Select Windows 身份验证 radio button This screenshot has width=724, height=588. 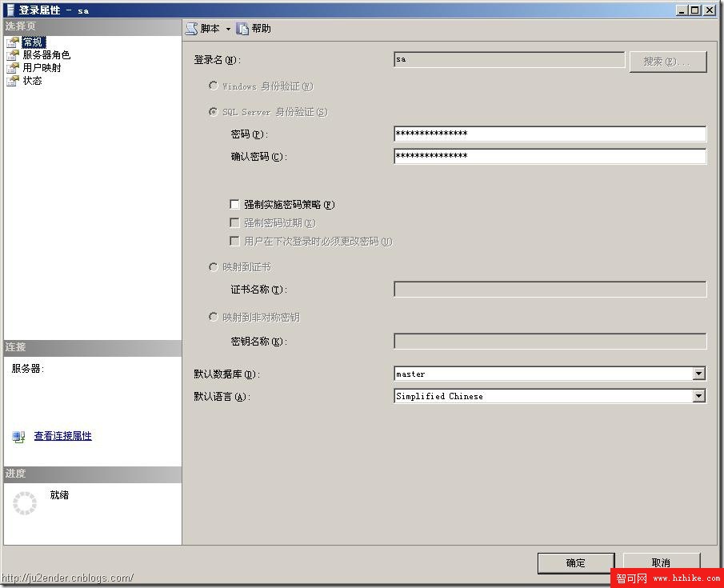coord(214,86)
